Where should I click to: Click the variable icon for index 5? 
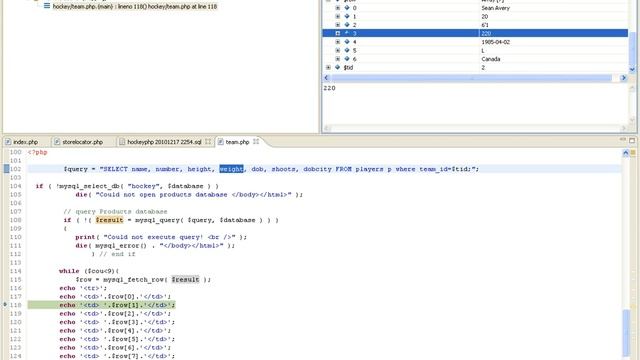coord(347,50)
